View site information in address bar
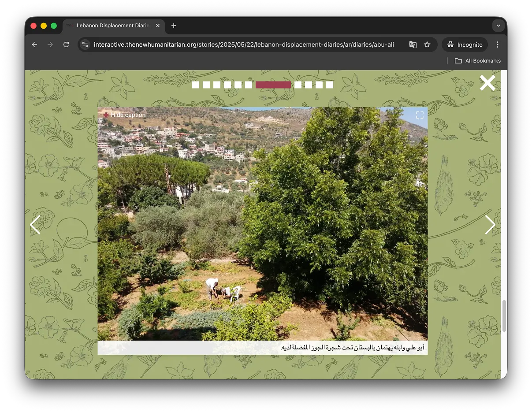Screen dimensions: 532x412 (86, 45)
